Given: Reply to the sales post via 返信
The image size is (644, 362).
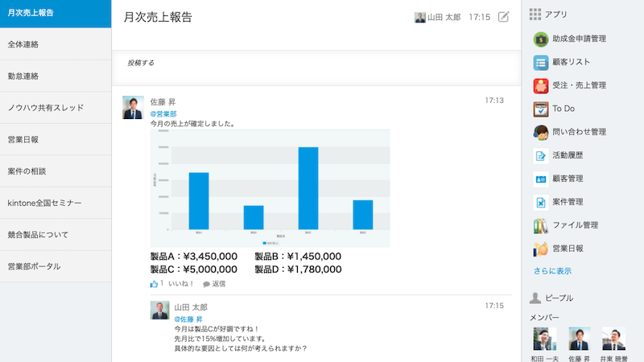Looking at the screenshot, I should pyautogui.click(x=214, y=284).
